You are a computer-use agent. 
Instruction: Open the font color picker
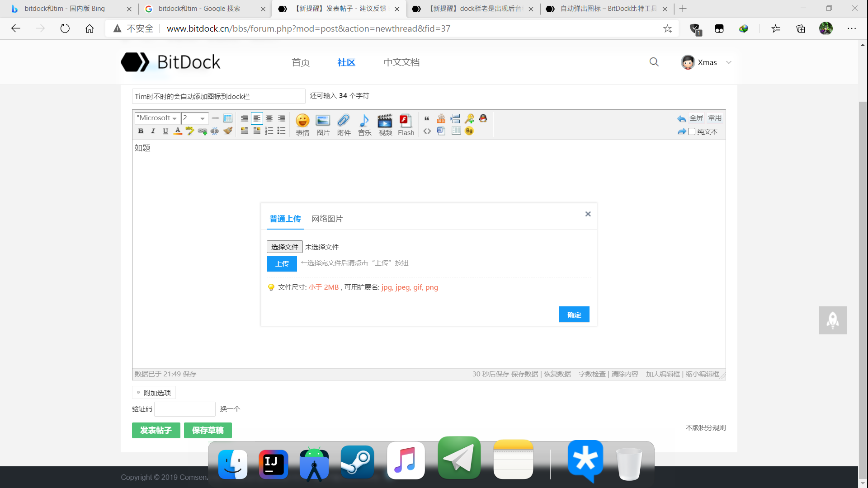click(178, 131)
